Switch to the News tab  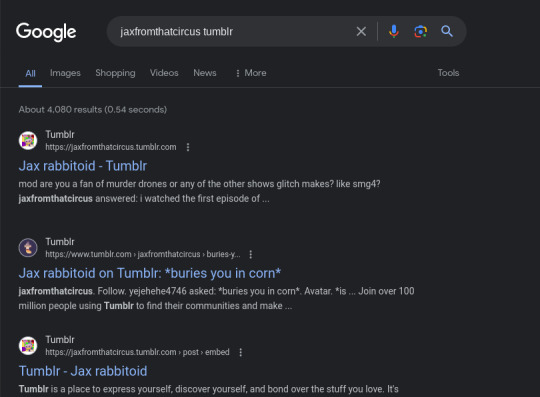click(205, 73)
